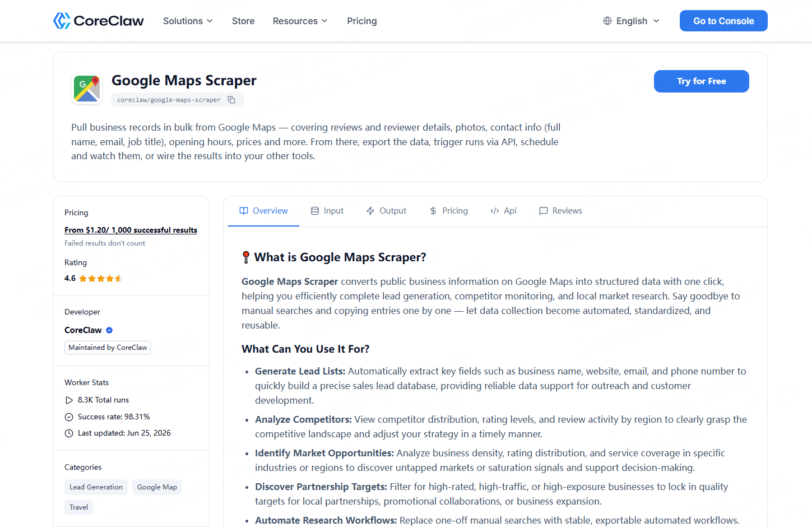Image resolution: width=812 pixels, height=527 pixels.
Task: Open Pricing in the top navigation
Action: pos(362,21)
